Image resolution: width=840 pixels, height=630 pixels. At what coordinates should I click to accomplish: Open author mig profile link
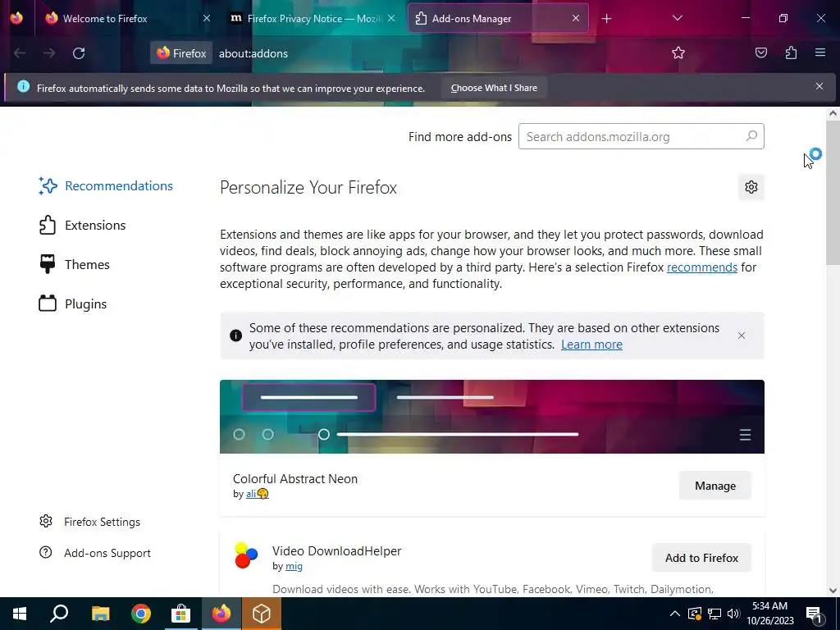click(x=294, y=566)
